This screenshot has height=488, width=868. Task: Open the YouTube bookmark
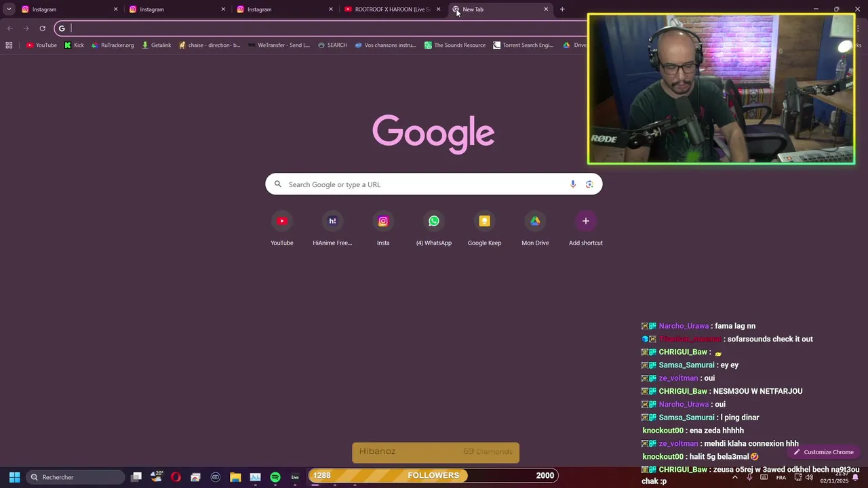click(41, 45)
